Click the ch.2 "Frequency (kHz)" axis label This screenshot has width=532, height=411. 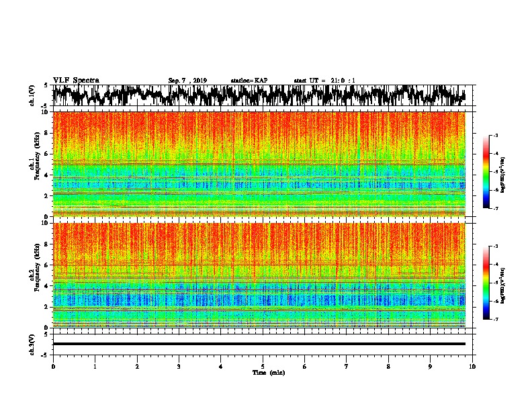37,267
